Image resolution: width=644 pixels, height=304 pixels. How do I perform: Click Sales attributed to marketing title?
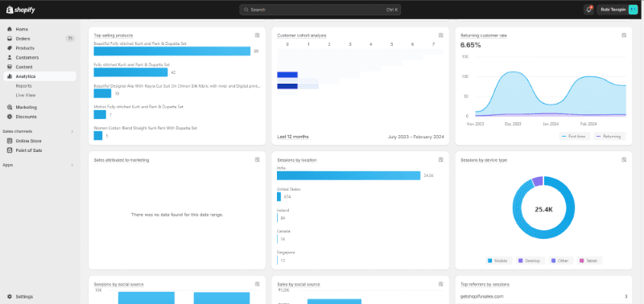[122, 160]
